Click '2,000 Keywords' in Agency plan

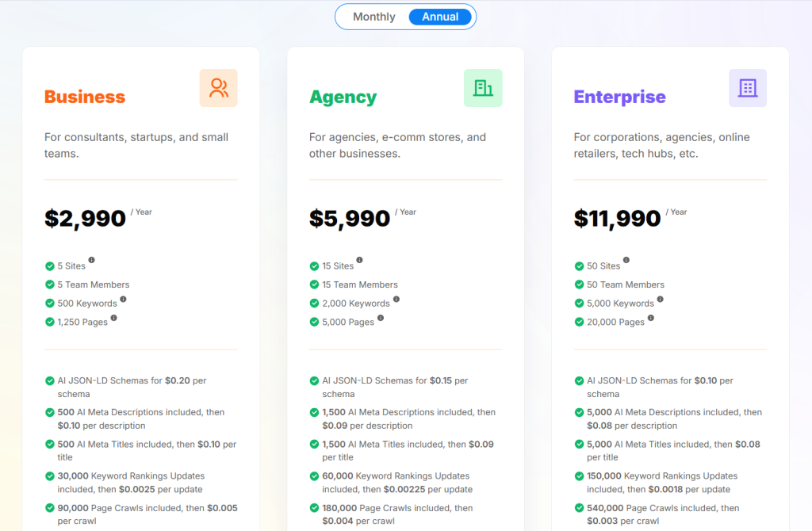click(x=356, y=304)
